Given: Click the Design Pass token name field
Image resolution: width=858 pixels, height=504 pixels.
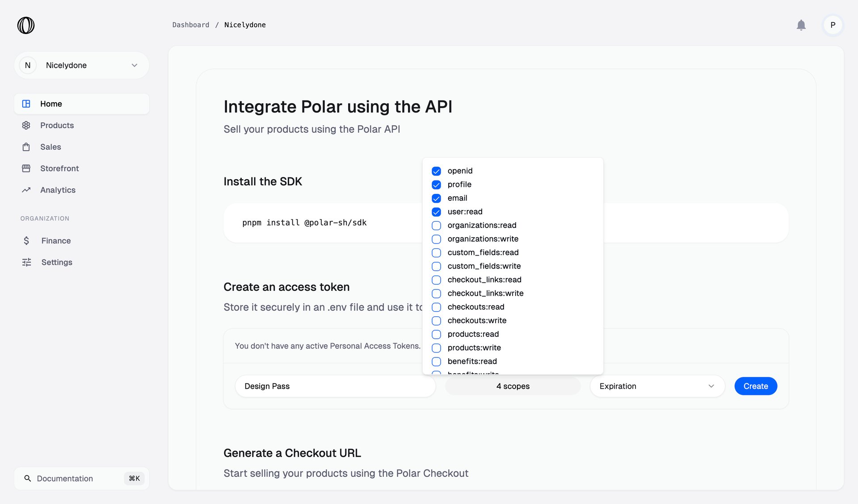Looking at the screenshot, I should pos(335,386).
